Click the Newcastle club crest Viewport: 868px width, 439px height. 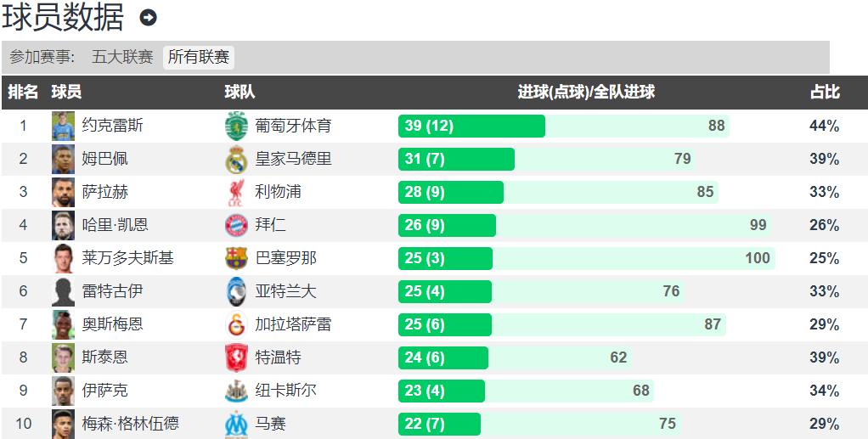click(x=236, y=391)
